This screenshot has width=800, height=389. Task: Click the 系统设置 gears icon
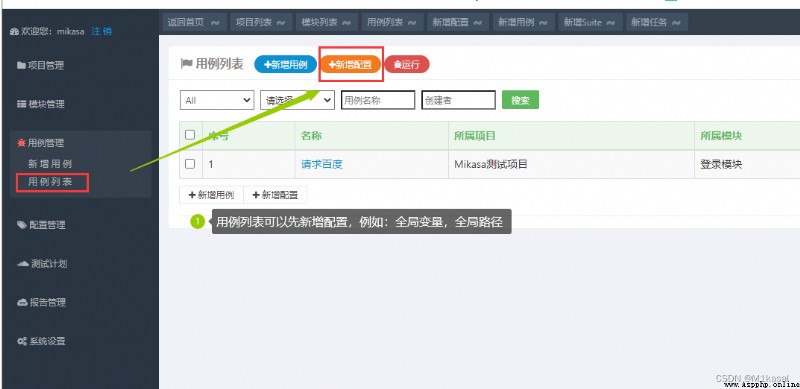(22, 342)
